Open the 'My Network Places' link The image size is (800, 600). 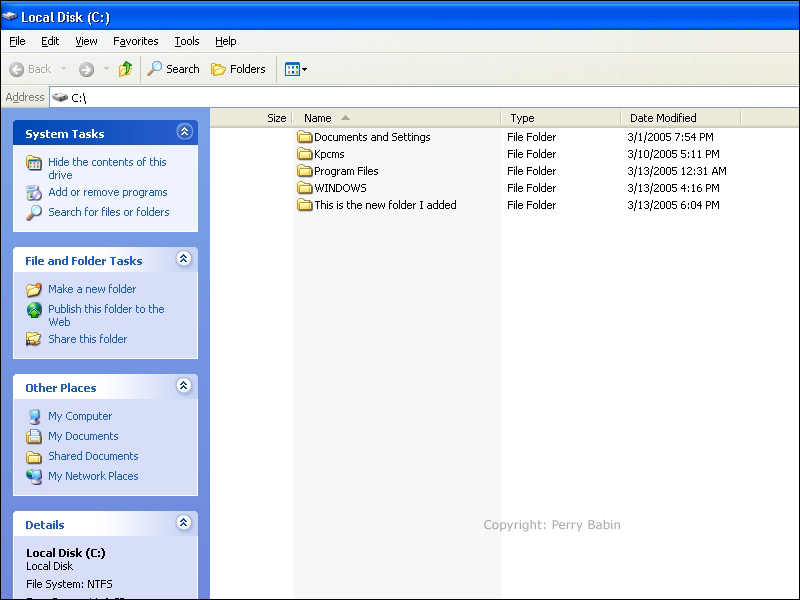coord(93,476)
